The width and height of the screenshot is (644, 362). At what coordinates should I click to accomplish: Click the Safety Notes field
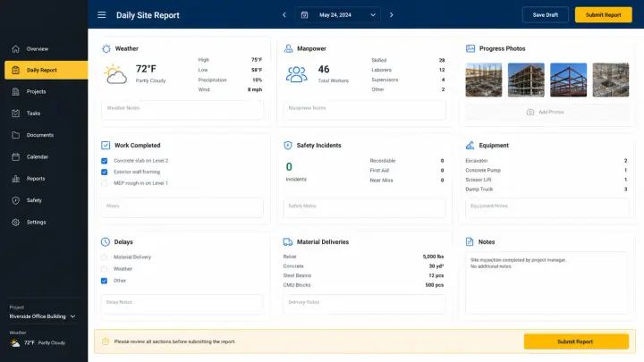coord(364,207)
